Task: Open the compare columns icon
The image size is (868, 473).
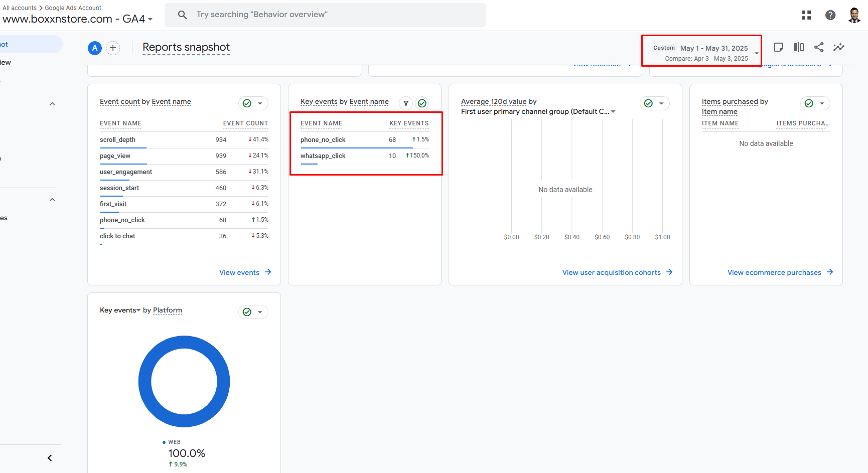Action: [799, 47]
